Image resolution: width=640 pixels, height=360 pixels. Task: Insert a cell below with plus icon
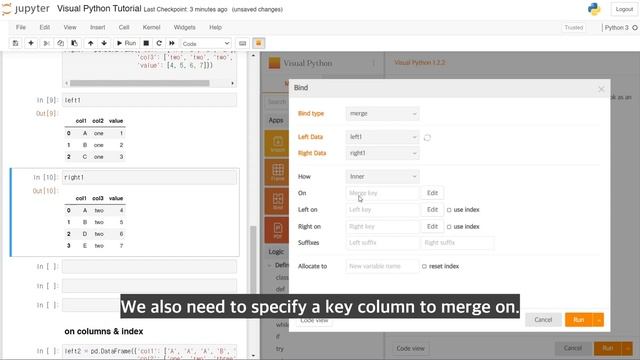click(x=31, y=43)
